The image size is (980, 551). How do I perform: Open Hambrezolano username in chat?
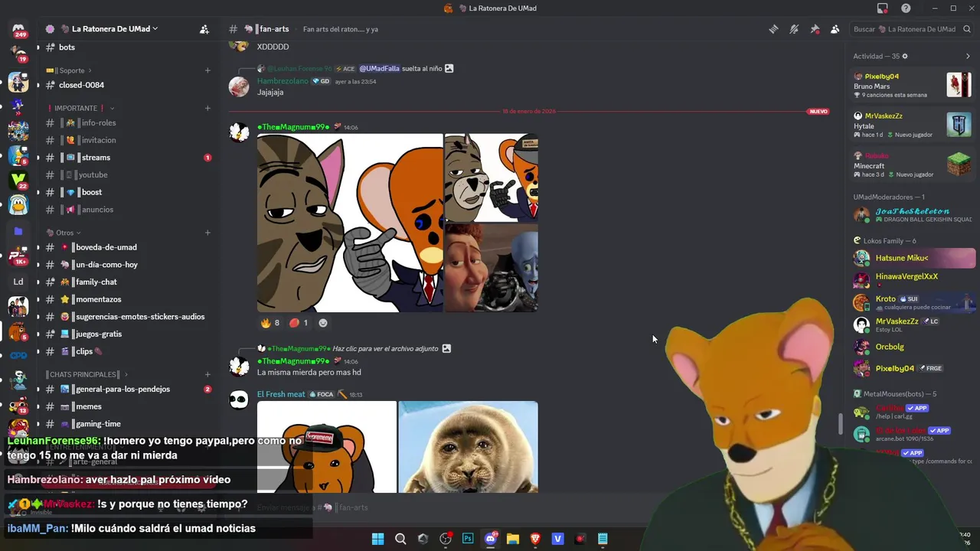point(283,81)
